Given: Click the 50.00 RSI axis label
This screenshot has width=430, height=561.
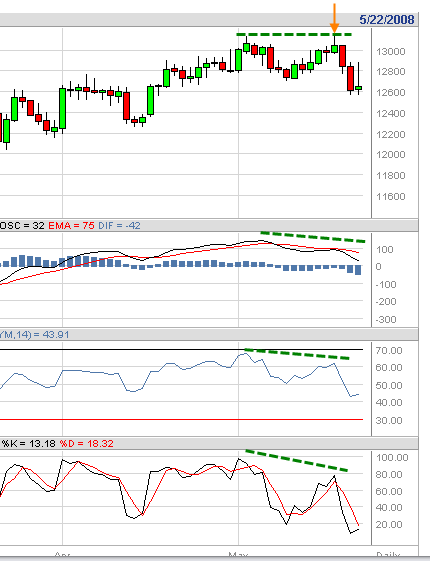Looking at the screenshot, I should (x=389, y=386).
